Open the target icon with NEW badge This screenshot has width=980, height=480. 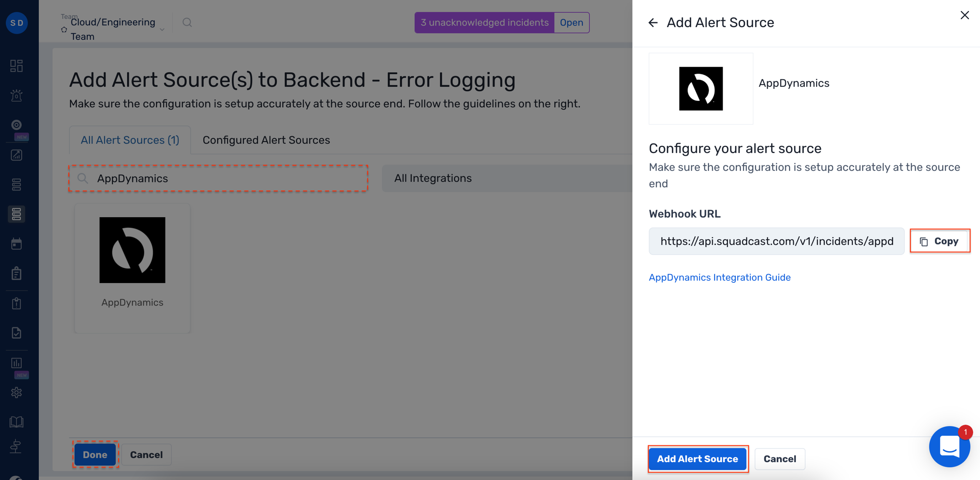tap(17, 125)
